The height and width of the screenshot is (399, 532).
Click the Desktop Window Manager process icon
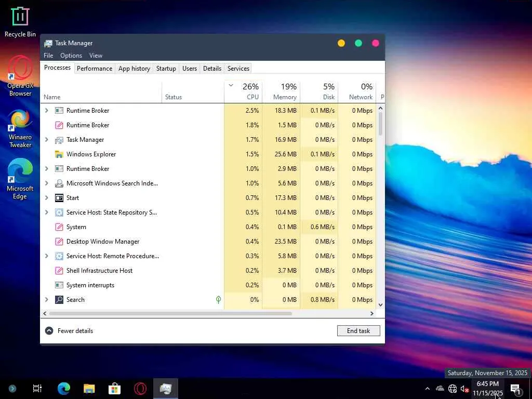59,242
